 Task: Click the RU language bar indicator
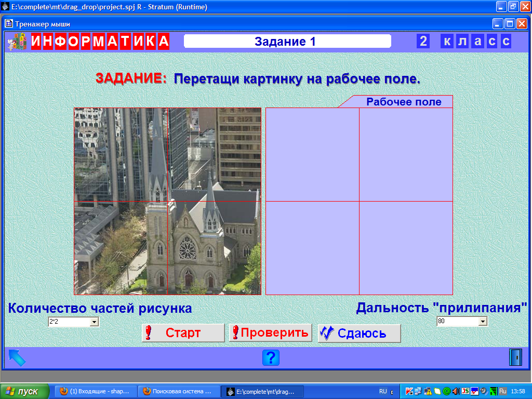(x=383, y=391)
